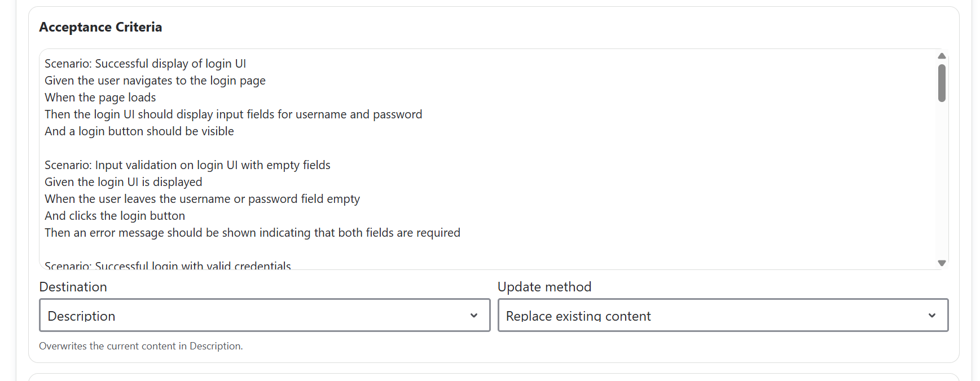The width and height of the screenshot is (980, 381).
Task: Click the chevron on the Update method dropdown
Action: [x=933, y=316]
